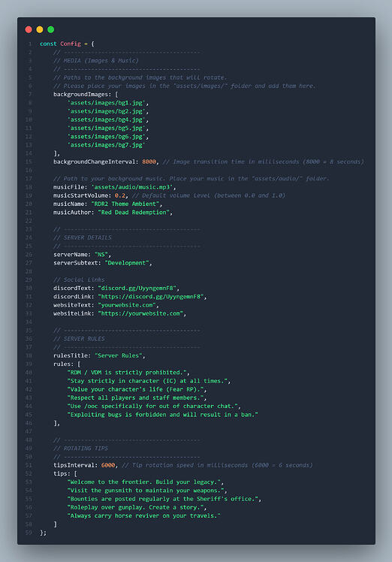Click the 'Respect all players and staff' rule
The image size is (392, 562).
click(135, 397)
